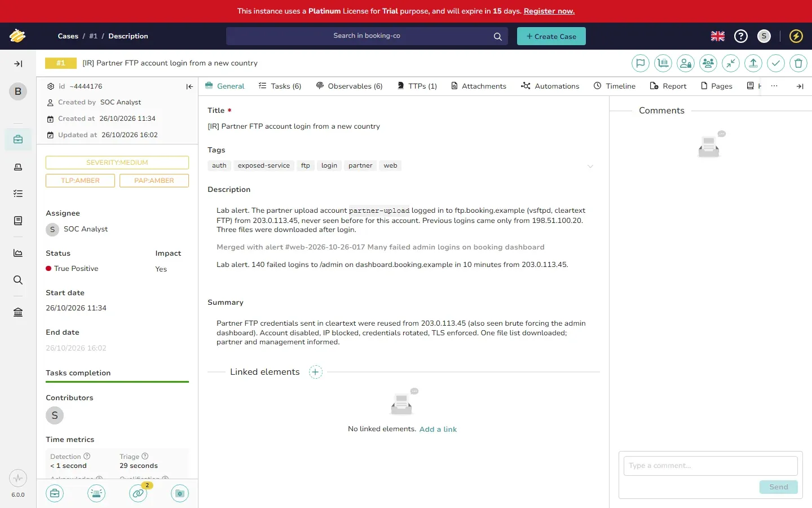Open the organisation bank icon in sidebar

[18, 312]
